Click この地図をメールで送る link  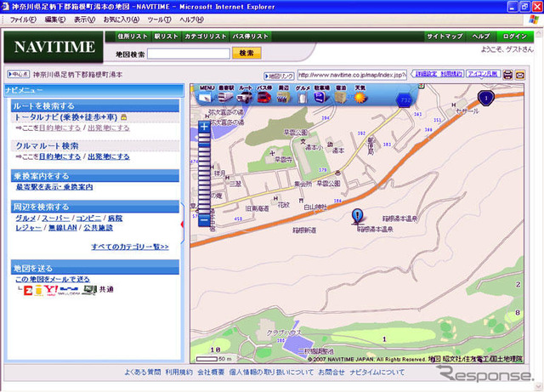click(53, 280)
